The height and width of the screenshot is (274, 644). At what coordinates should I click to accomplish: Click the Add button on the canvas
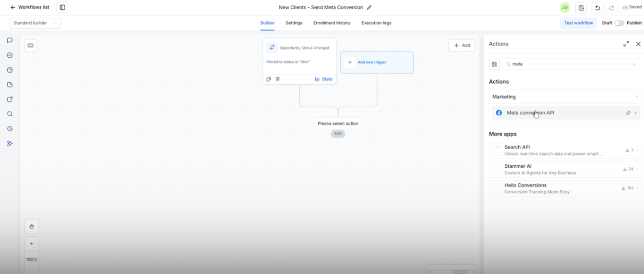(462, 45)
